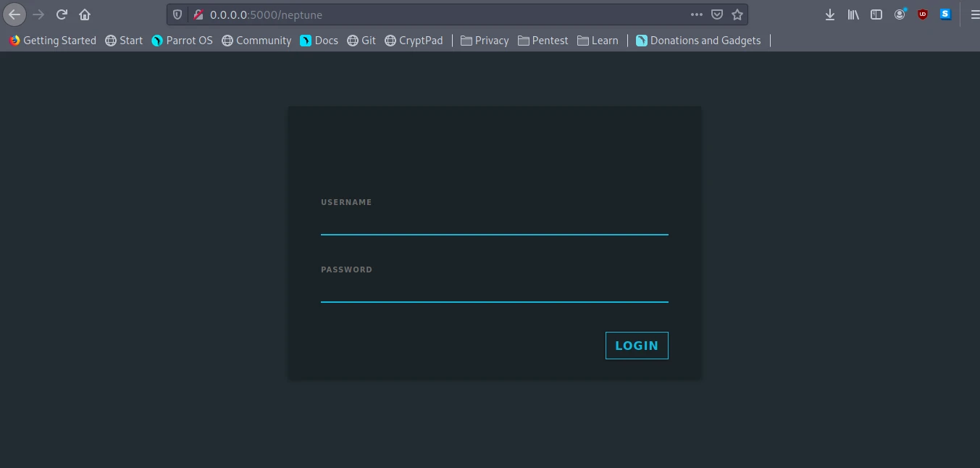
Task: Toggle the sidebar view
Action: click(x=876, y=14)
